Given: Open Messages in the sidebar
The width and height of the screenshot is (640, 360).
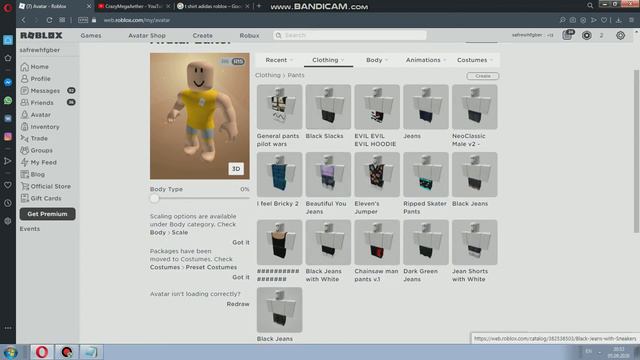Looking at the screenshot, I should (40, 91).
